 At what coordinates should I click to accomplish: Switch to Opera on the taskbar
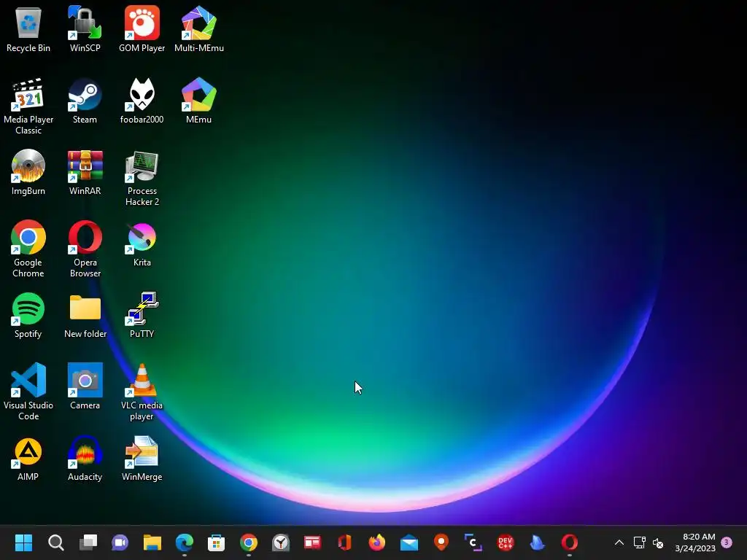point(570,542)
